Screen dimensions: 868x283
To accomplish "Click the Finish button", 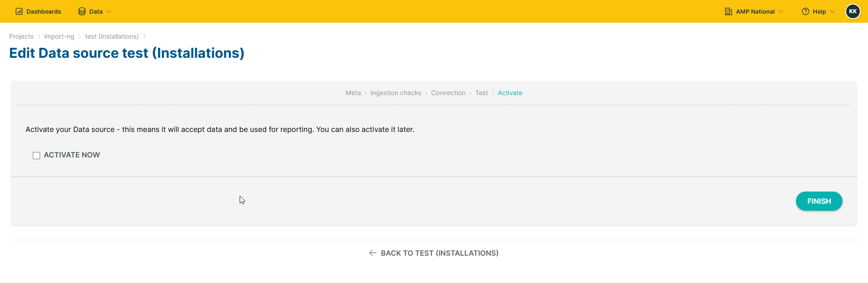I will (819, 201).
